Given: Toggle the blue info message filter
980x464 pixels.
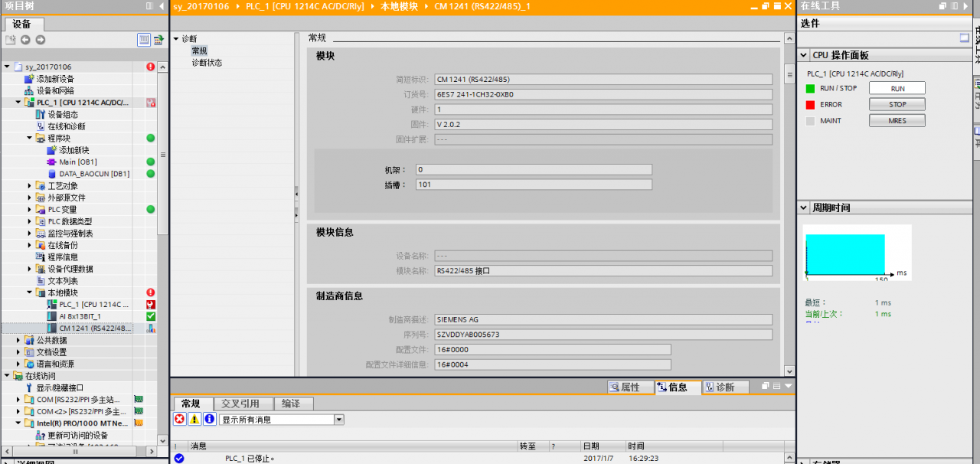Looking at the screenshot, I should coord(207,419).
